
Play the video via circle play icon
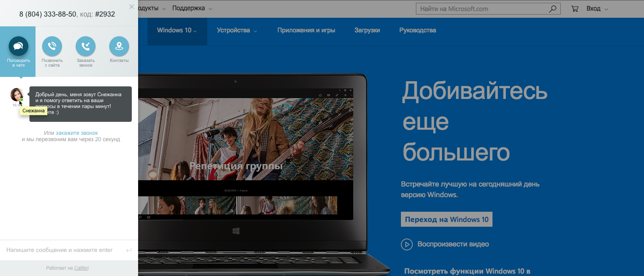[x=407, y=244]
